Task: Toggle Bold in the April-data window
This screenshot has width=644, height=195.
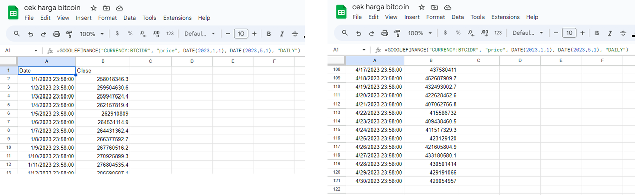Action: point(597,33)
